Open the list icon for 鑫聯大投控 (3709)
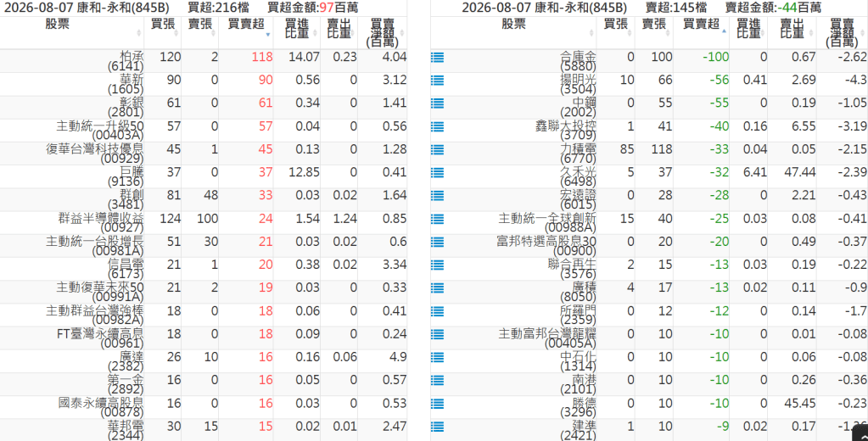 pos(437,126)
